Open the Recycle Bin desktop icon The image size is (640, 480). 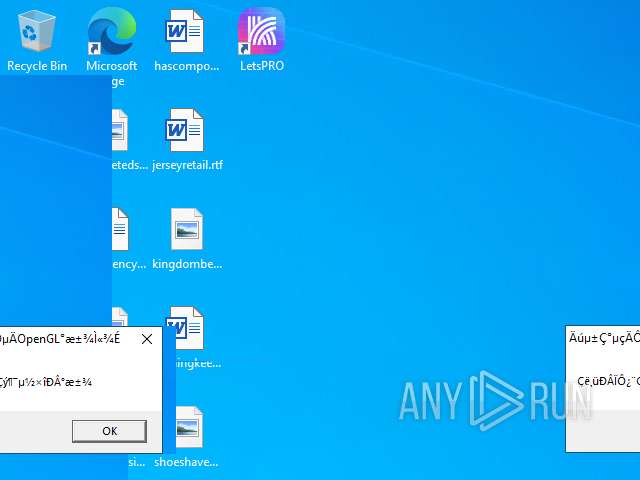click(36, 32)
